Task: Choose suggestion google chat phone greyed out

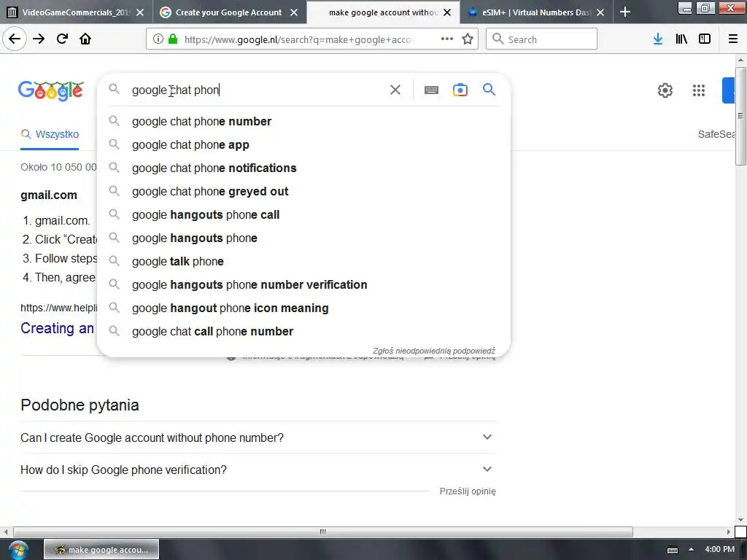Action: 303,192
